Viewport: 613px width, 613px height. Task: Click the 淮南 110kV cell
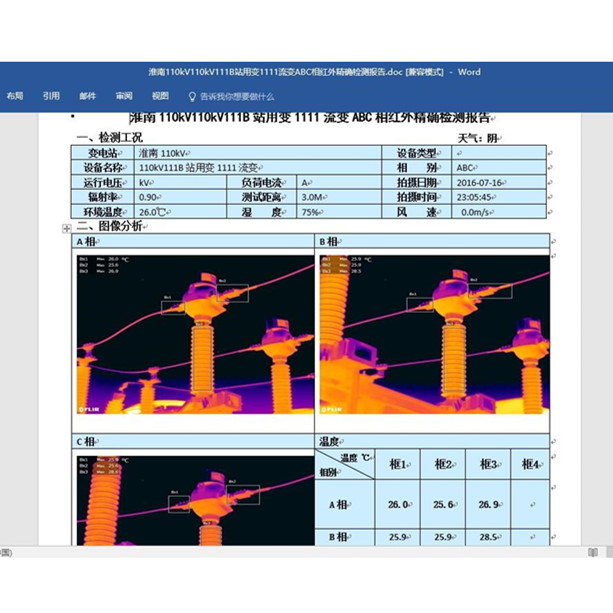tap(258, 153)
